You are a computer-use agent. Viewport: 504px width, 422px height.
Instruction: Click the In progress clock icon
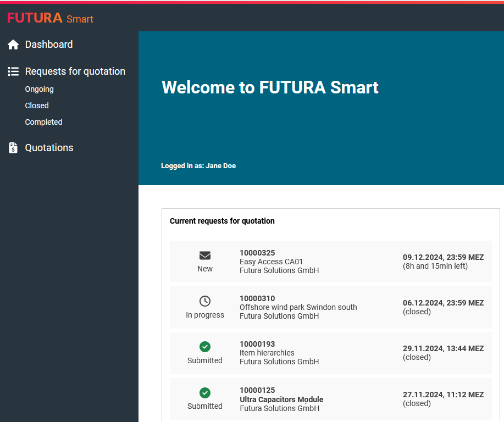(x=205, y=301)
